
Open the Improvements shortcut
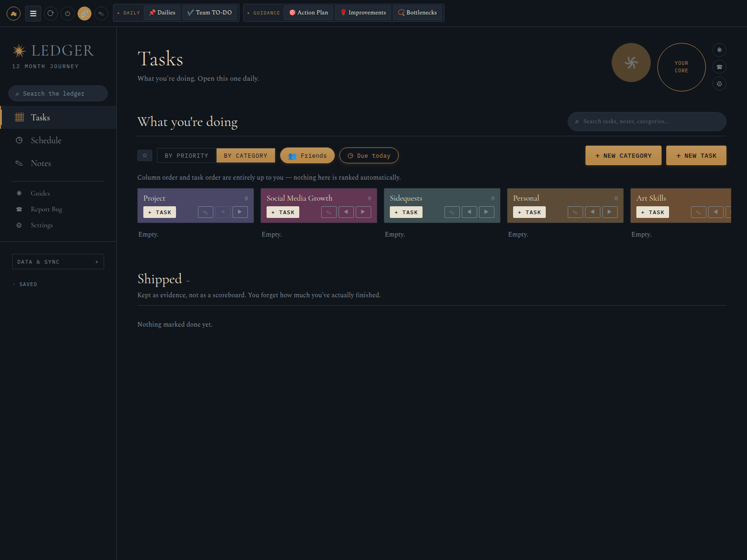click(363, 13)
